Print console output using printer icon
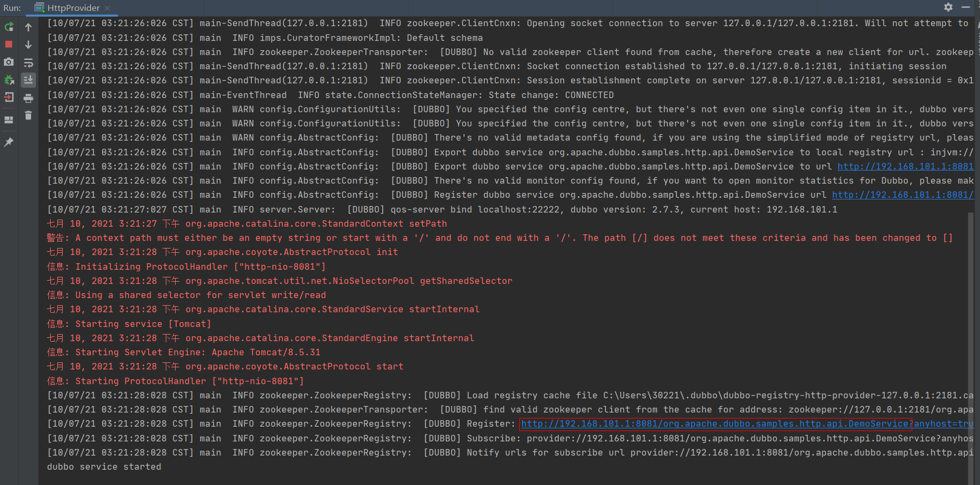This screenshot has width=980, height=485. (x=28, y=98)
